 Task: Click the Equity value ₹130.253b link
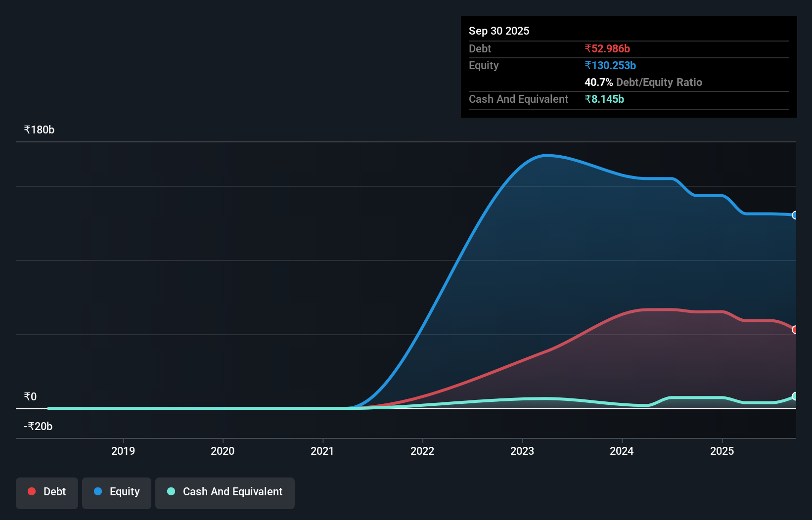[x=610, y=65]
